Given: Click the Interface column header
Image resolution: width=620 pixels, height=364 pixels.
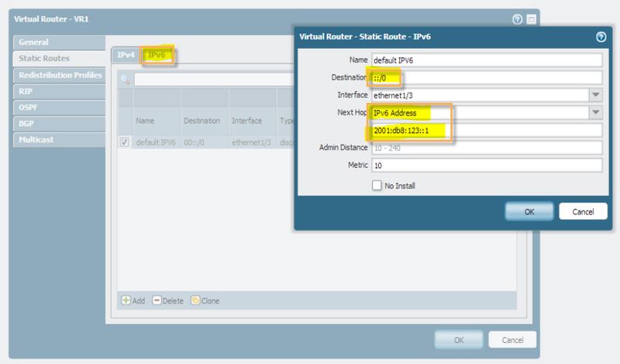Looking at the screenshot, I should pyautogui.click(x=253, y=121).
